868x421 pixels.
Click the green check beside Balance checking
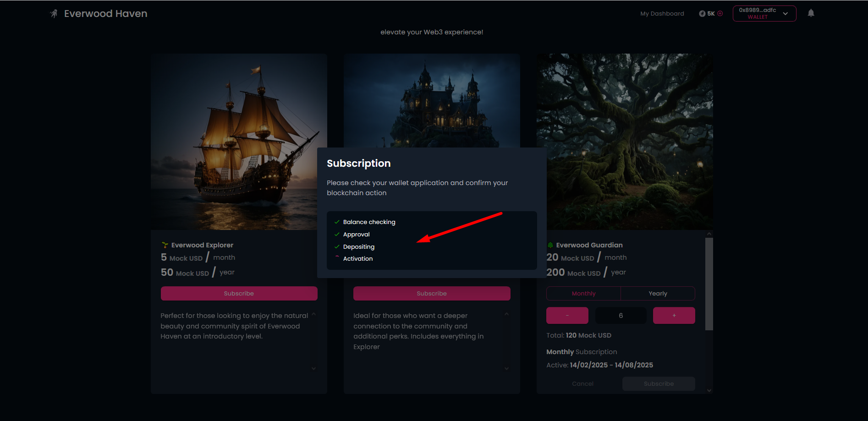point(337,222)
